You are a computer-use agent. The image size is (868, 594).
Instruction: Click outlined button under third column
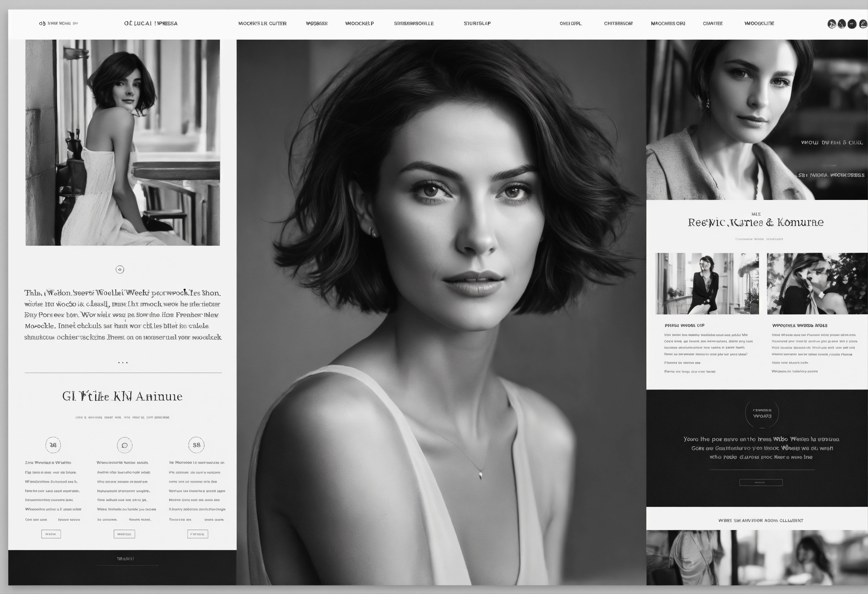pyautogui.click(x=198, y=534)
